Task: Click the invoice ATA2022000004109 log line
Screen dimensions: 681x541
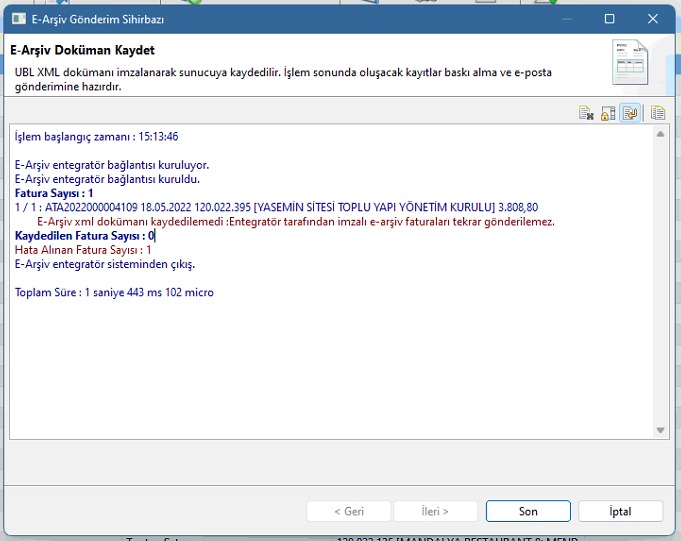Action: 275,207
